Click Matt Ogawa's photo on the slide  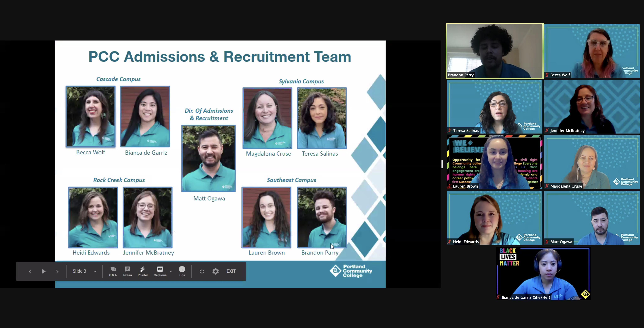[x=208, y=158]
